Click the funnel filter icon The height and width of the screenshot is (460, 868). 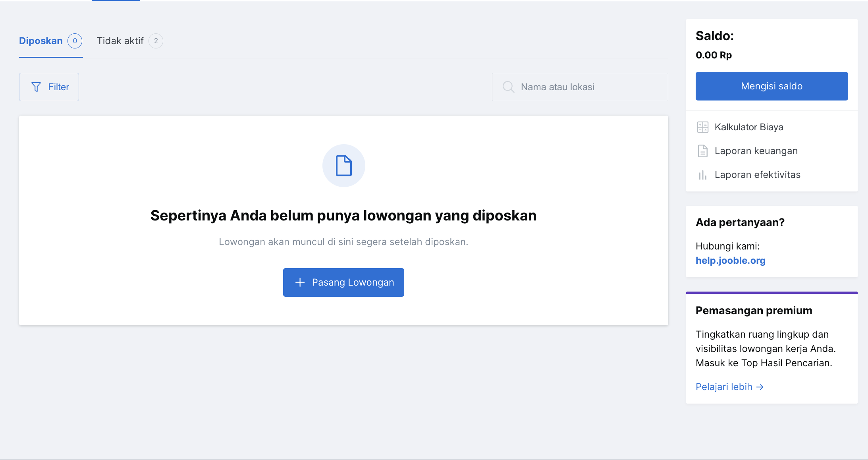[36, 87]
